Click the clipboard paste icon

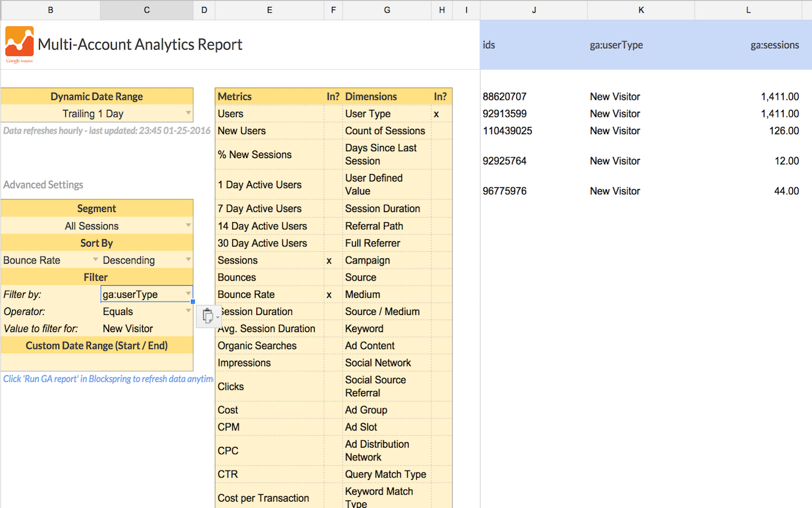pyautogui.click(x=207, y=316)
